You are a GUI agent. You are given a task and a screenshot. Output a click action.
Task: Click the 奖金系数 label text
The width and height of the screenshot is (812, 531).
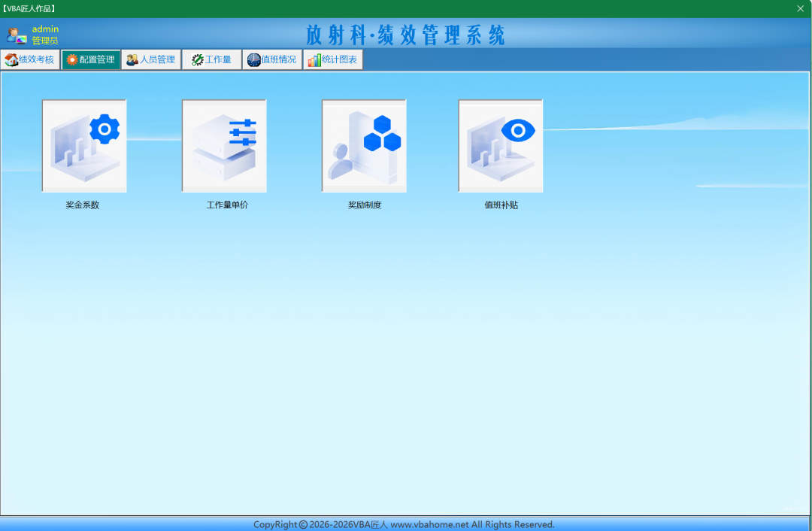[x=83, y=205]
